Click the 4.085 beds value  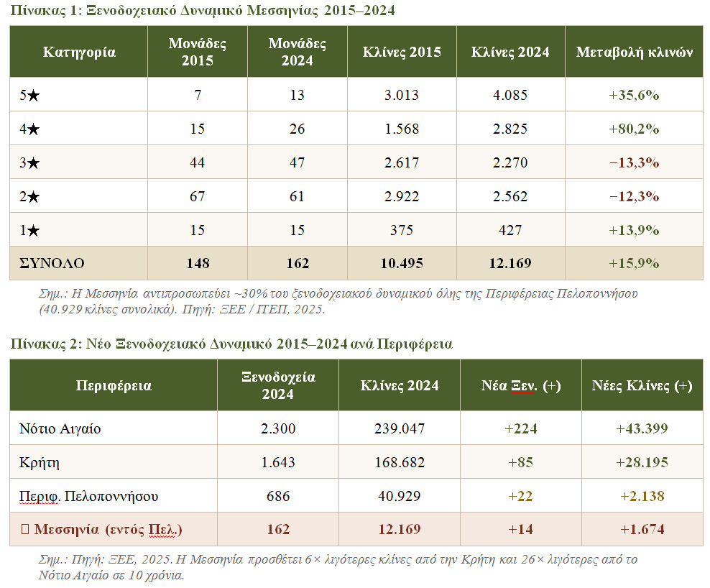[x=510, y=95]
